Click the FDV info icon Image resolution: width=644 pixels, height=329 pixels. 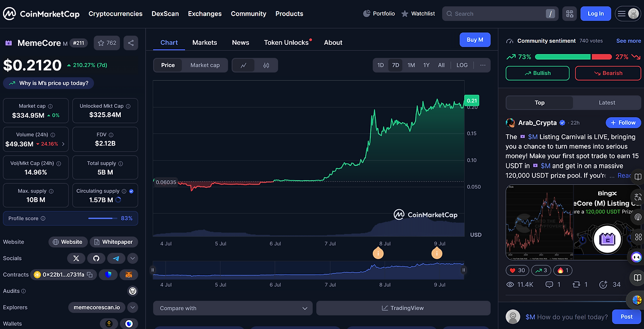click(x=111, y=135)
